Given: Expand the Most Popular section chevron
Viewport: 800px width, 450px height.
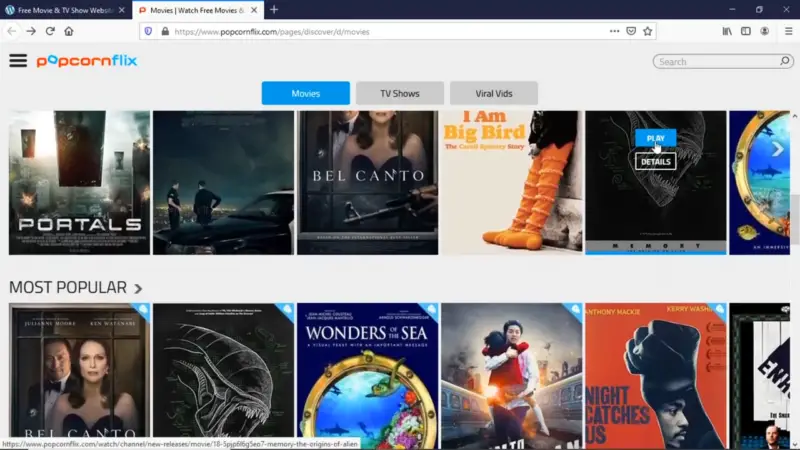Looking at the screenshot, I should pyautogui.click(x=138, y=289).
